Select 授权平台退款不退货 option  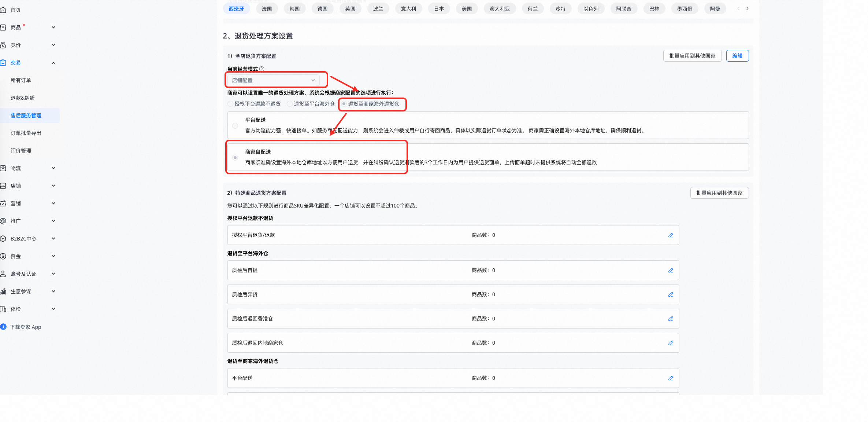[x=230, y=104]
